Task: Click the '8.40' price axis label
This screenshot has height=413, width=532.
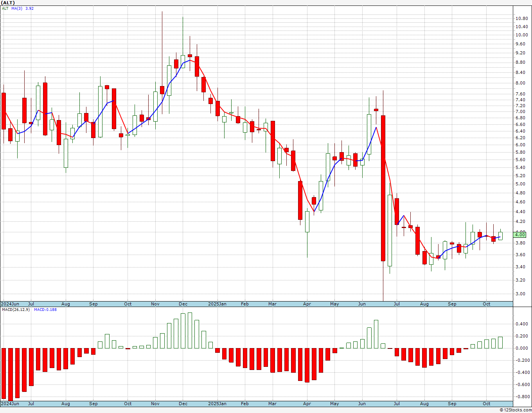Action: [520, 73]
